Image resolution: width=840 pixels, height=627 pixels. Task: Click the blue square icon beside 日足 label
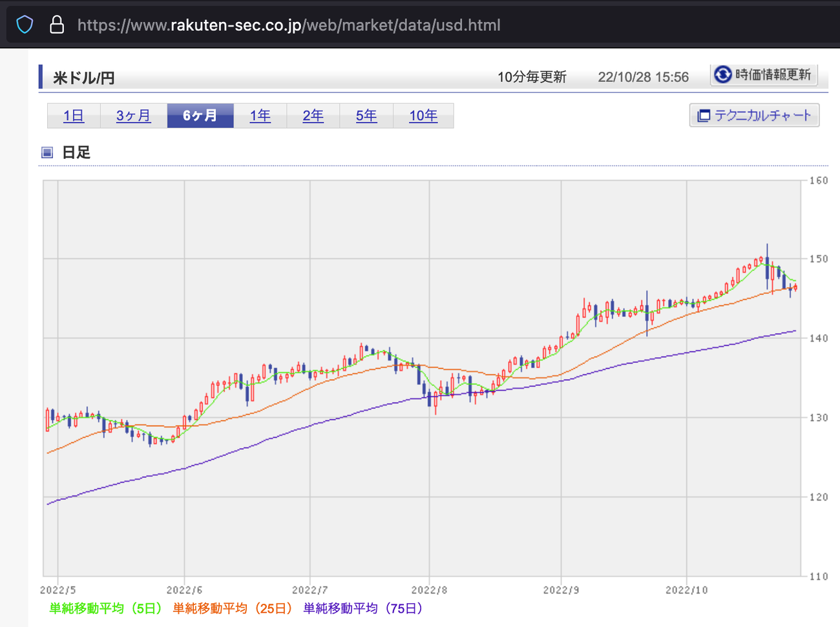coord(46,152)
